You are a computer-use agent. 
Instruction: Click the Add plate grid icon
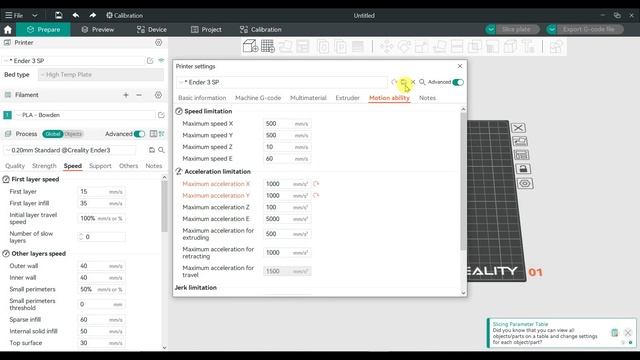(x=268, y=46)
